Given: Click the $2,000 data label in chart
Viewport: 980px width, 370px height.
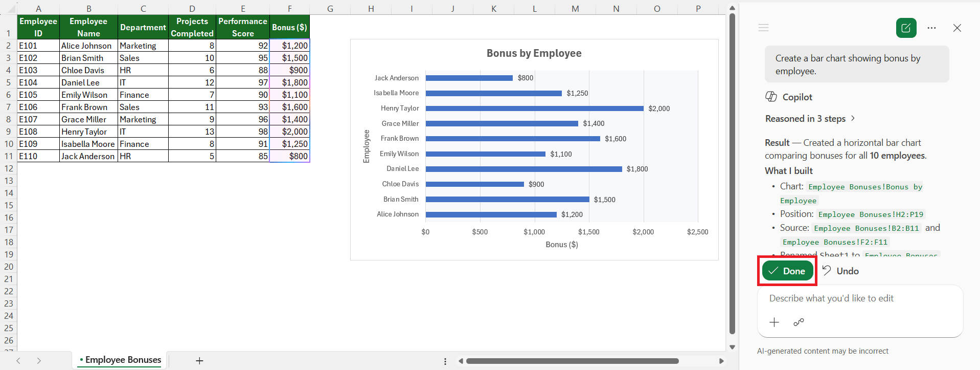Looking at the screenshot, I should 659,108.
